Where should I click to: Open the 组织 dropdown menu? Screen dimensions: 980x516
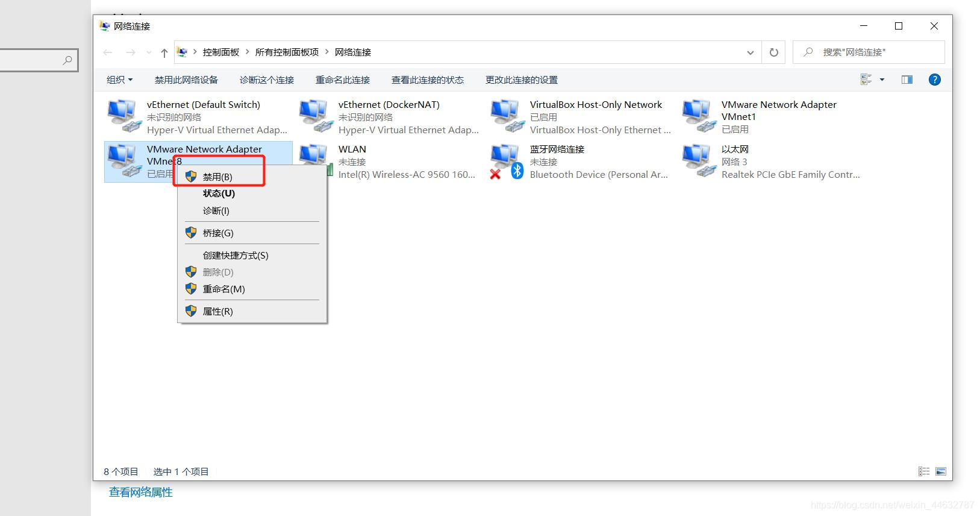coord(119,80)
